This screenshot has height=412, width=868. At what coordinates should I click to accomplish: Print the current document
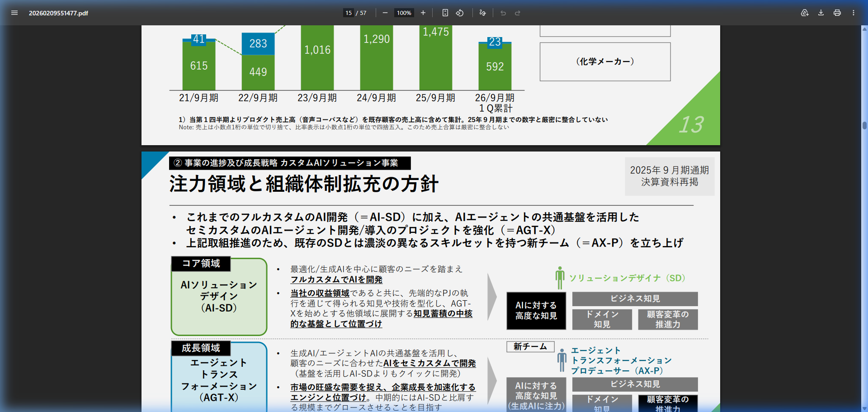[837, 13]
